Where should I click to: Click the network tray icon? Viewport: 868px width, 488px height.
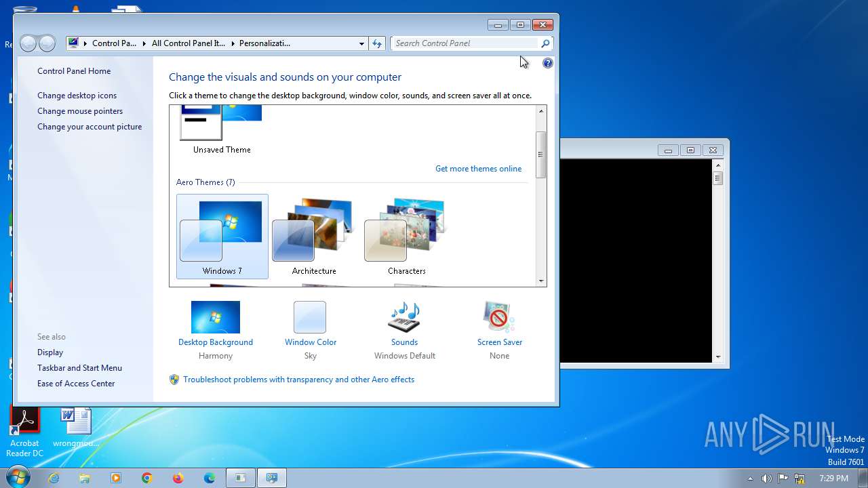800,479
